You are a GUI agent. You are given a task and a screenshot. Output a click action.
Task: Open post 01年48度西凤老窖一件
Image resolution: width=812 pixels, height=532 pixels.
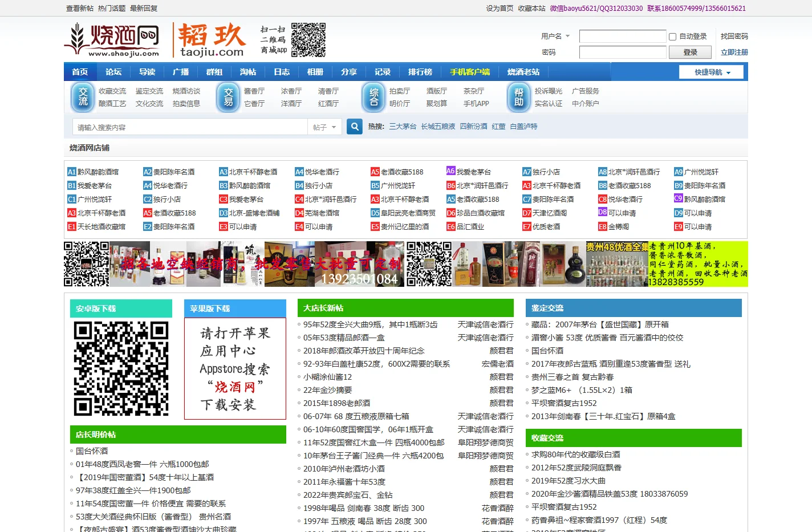[x=143, y=464]
